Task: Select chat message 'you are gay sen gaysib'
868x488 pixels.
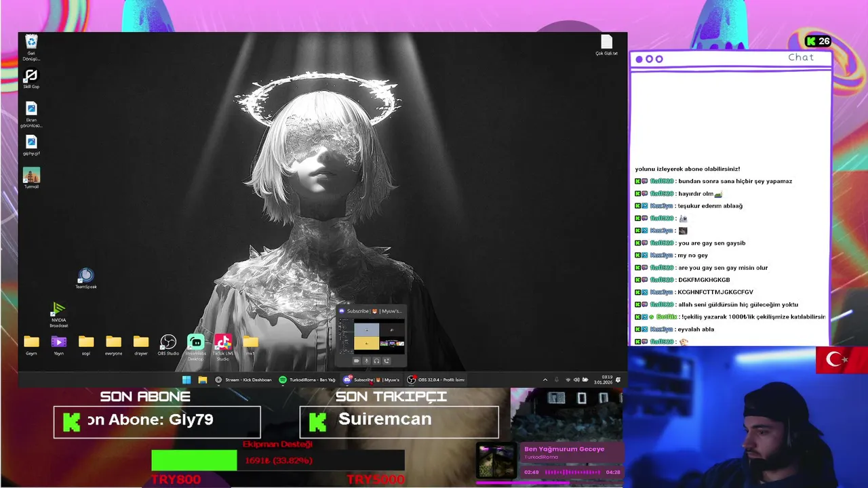Action: coord(711,243)
